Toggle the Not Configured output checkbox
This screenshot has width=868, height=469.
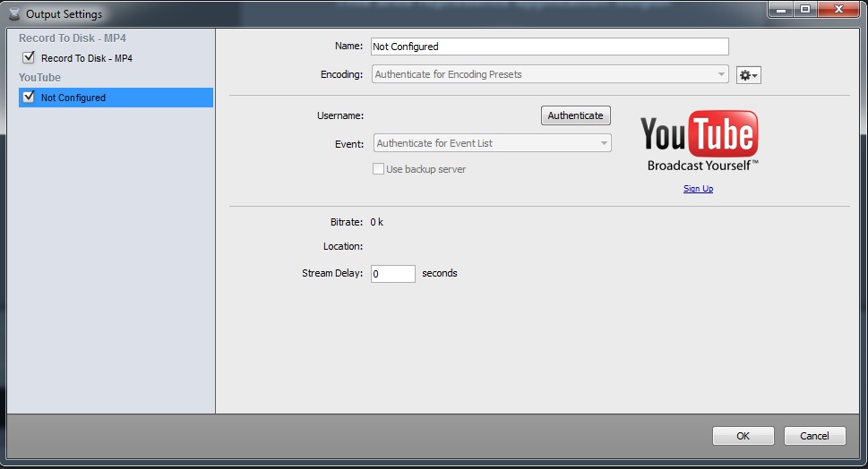click(x=29, y=98)
